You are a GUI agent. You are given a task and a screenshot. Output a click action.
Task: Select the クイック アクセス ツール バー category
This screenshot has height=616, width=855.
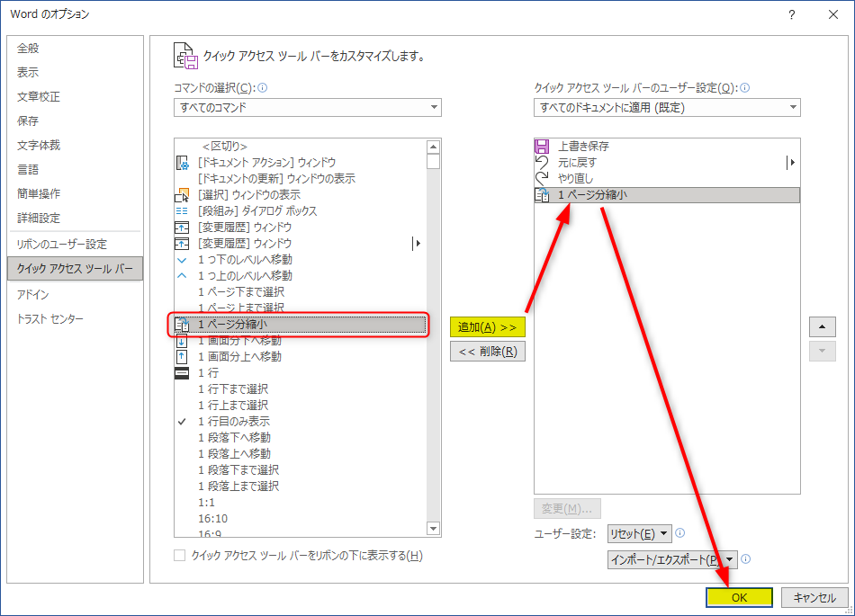pos(76,269)
